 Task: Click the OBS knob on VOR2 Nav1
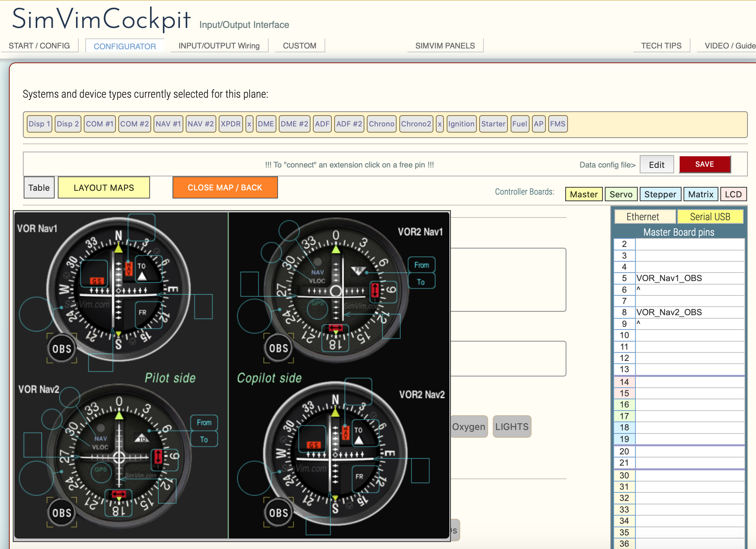[x=278, y=348]
